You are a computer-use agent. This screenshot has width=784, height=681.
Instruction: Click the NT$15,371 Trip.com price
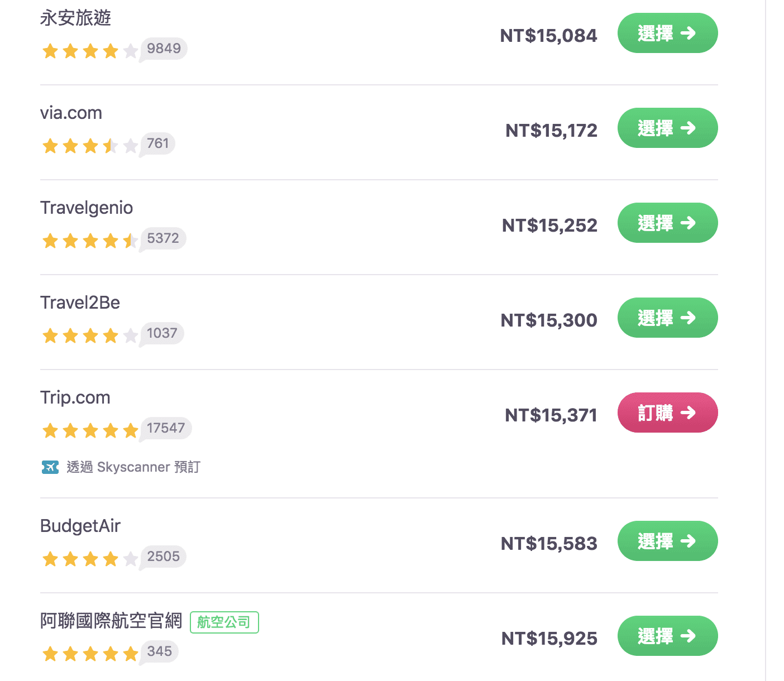[x=551, y=415]
